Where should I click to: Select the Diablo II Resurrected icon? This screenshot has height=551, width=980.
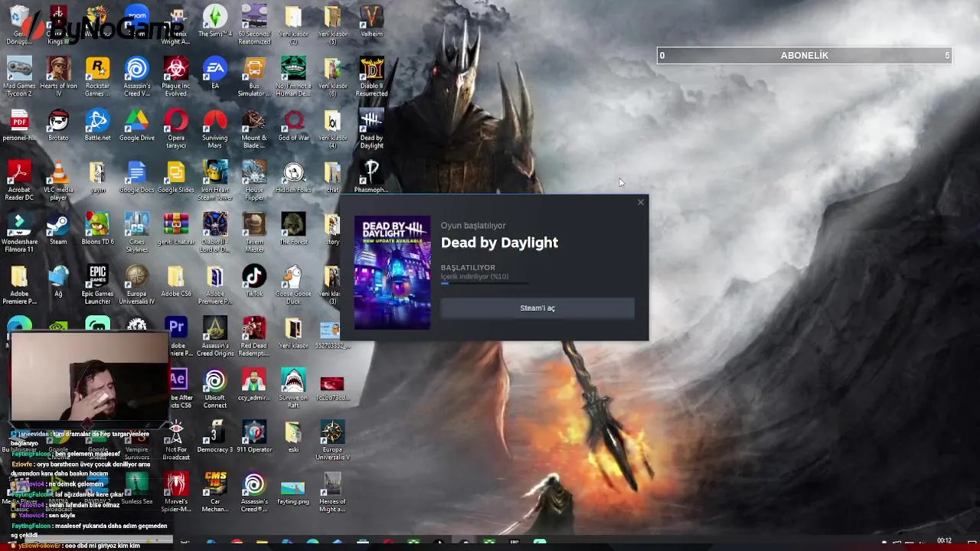pyautogui.click(x=371, y=77)
